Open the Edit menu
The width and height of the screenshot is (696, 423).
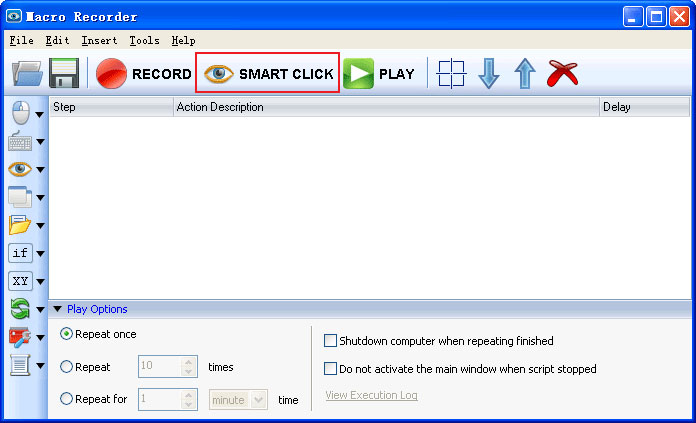point(57,40)
